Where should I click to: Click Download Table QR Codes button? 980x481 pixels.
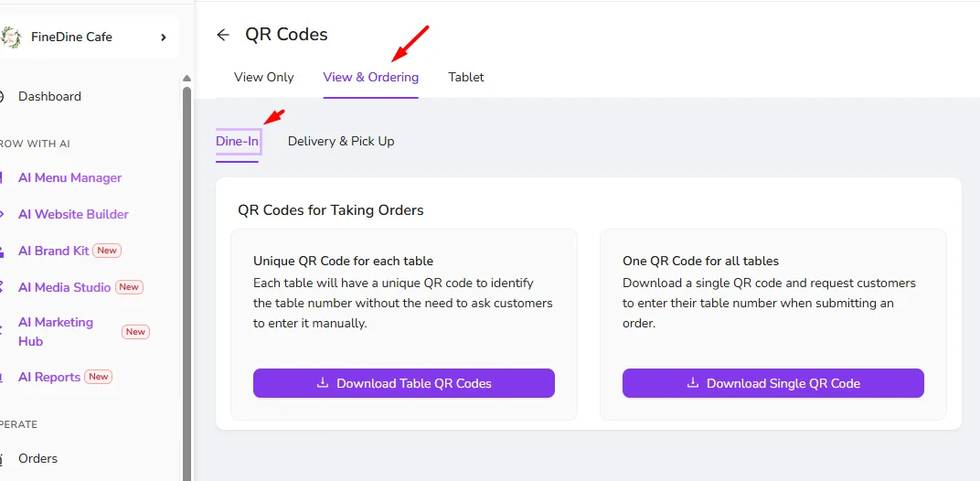click(404, 383)
